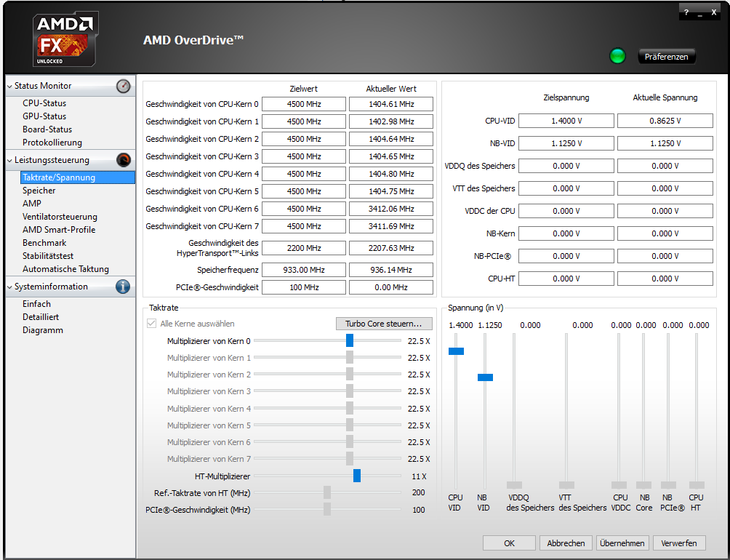Click the NB VID voltage slider handle
Image resolution: width=730 pixels, height=560 pixels.
point(485,377)
